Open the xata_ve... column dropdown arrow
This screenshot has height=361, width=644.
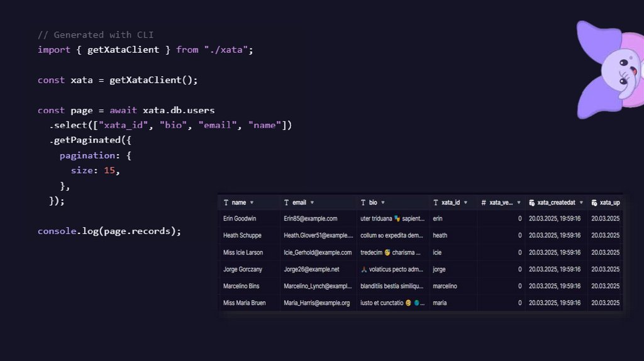(519, 203)
